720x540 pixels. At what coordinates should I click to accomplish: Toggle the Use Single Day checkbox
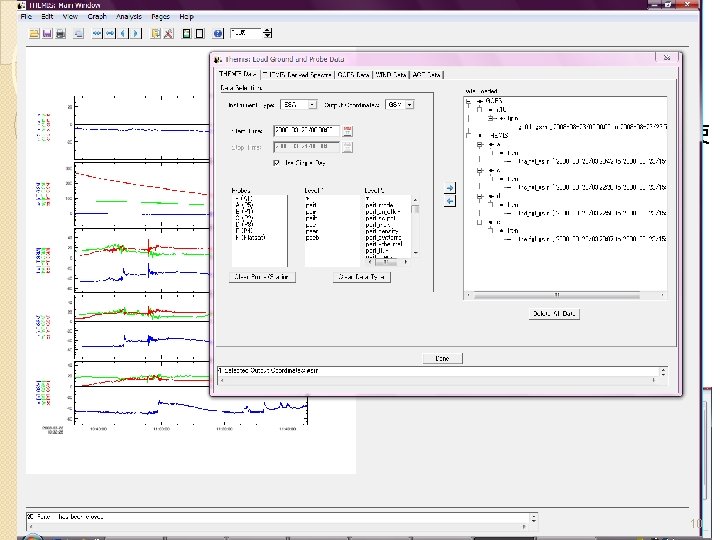pyautogui.click(x=277, y=162)
